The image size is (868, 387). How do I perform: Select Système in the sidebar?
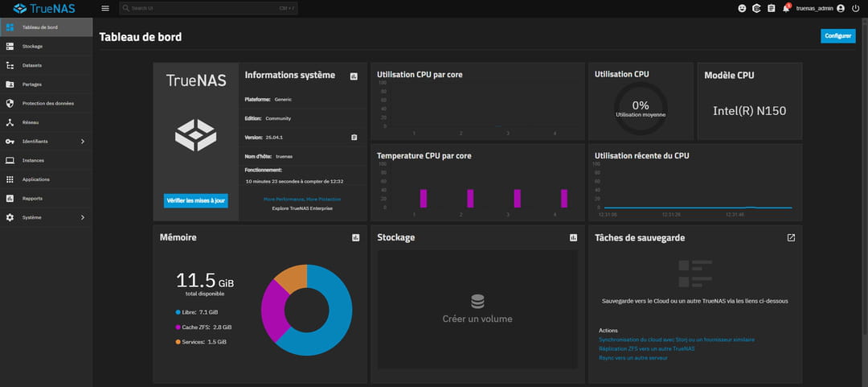[47, 217]
